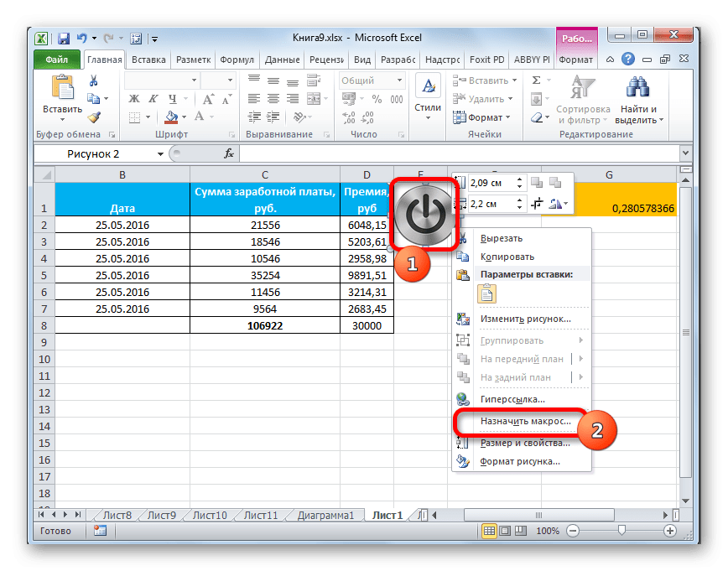Toggle Normal view button in status bar
This screenshot has width=728, height=571.
[x=488, y=531]
